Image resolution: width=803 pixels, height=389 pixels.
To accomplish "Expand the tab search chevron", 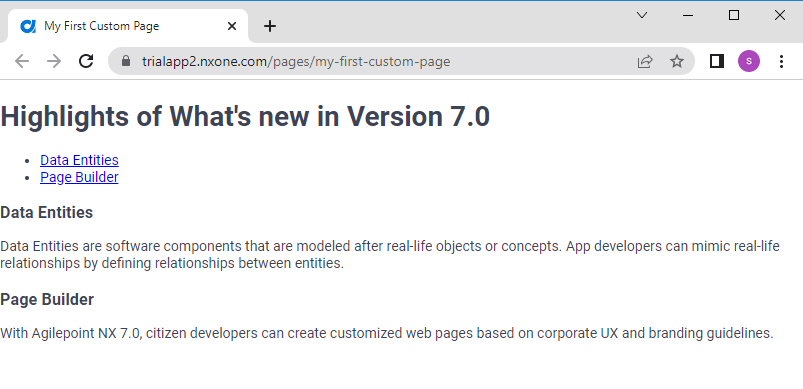I will coord(642,15).
